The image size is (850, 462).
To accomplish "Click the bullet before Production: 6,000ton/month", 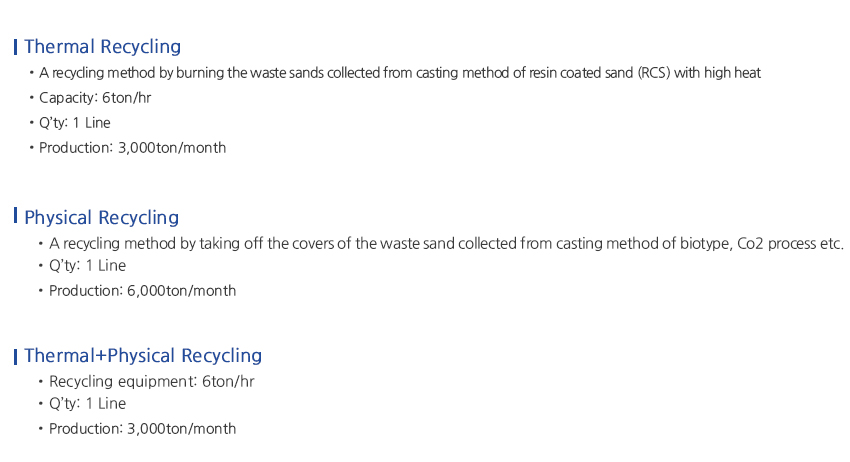I will coord(41,291).
